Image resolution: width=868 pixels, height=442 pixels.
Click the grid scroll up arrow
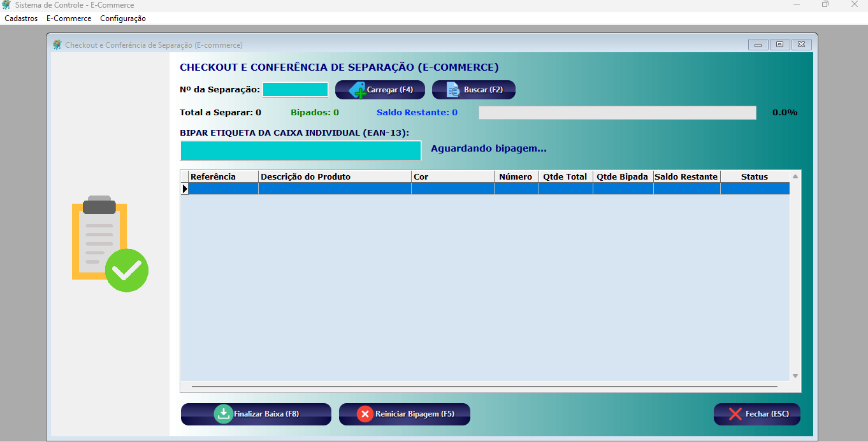(x=795, y=176)
